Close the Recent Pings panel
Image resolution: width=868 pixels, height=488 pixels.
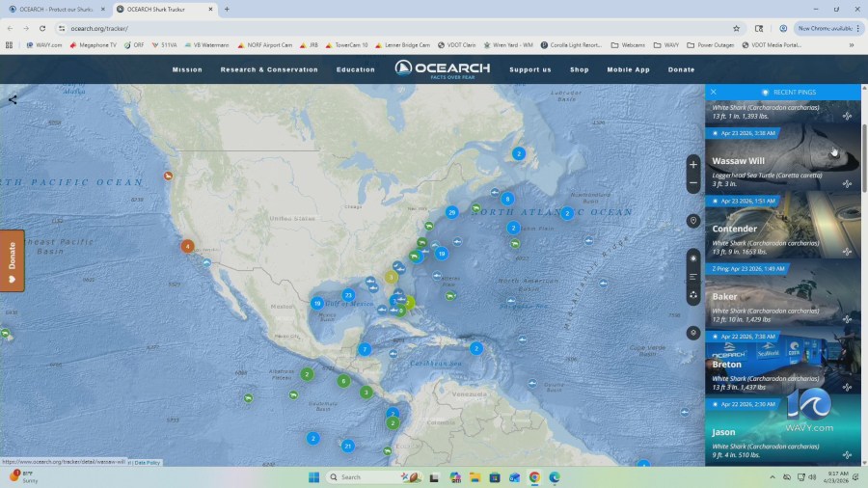714,92
